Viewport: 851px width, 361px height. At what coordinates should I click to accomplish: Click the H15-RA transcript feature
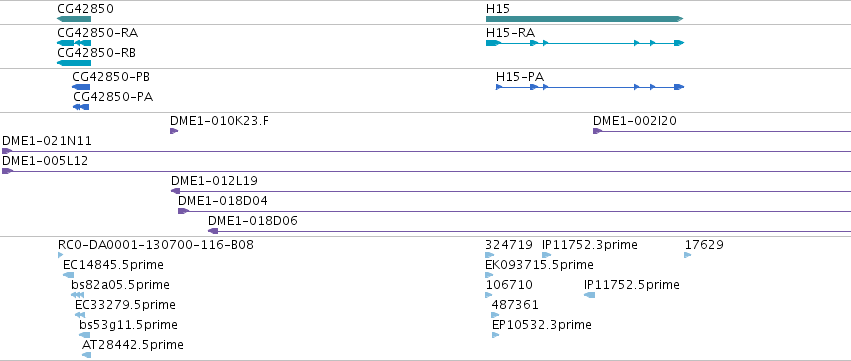(585, 43)
